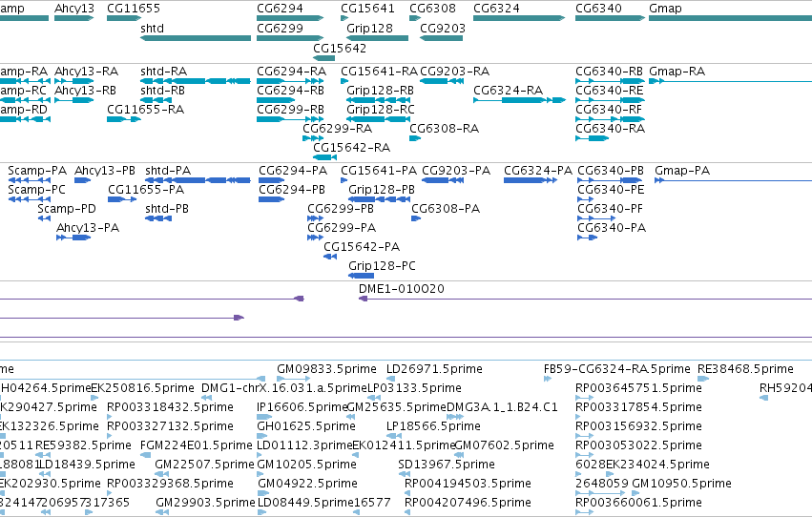
Task: Select the shtd gene bar
Action: 196,38
